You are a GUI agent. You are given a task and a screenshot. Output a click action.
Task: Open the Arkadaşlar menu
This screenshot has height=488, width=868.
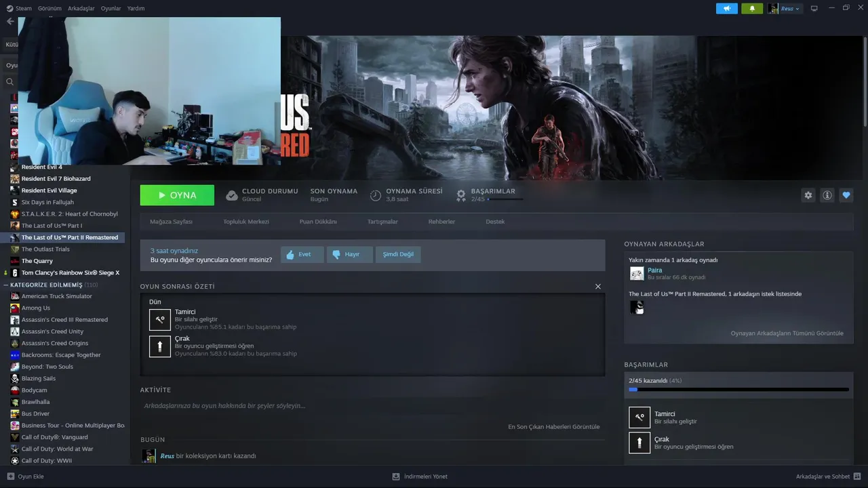coord(81,8)
